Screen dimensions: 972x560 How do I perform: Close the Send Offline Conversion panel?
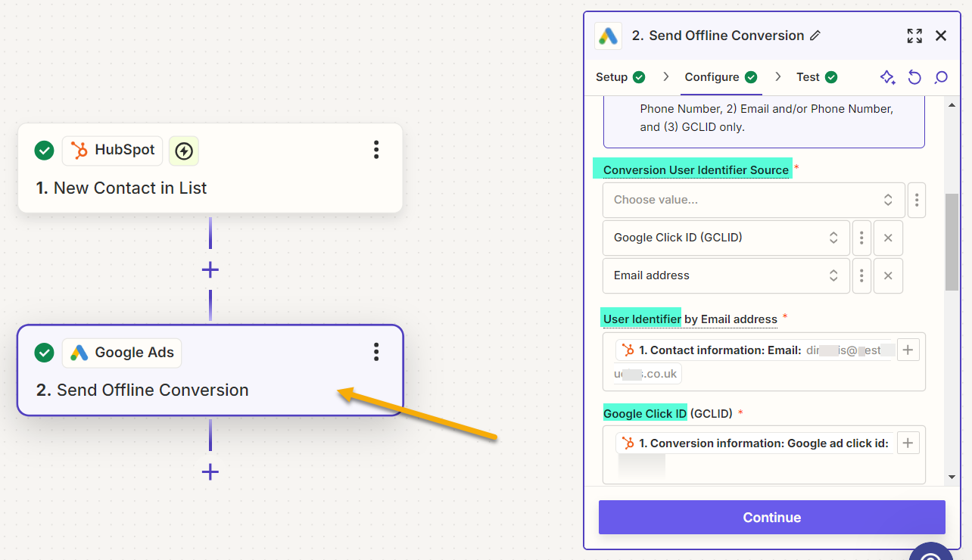click(941, 36)
